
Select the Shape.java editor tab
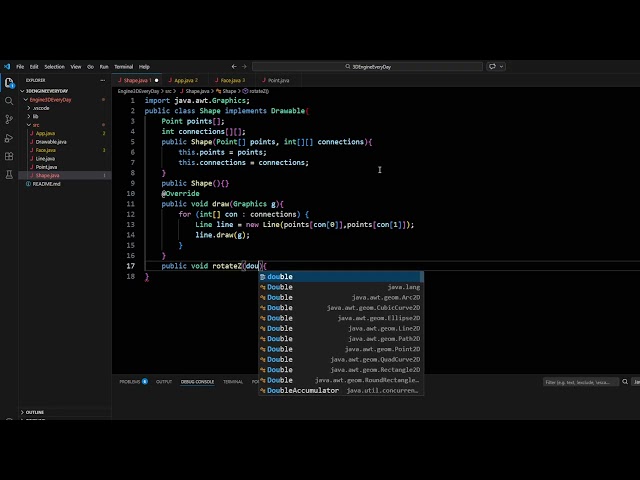(x=135, y=80)
